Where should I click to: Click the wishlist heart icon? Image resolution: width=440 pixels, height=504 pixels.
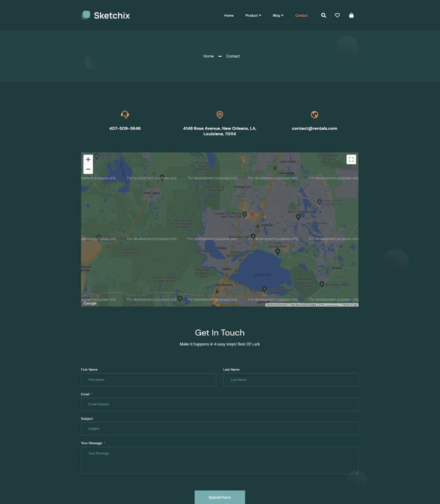tap(337, 15)
